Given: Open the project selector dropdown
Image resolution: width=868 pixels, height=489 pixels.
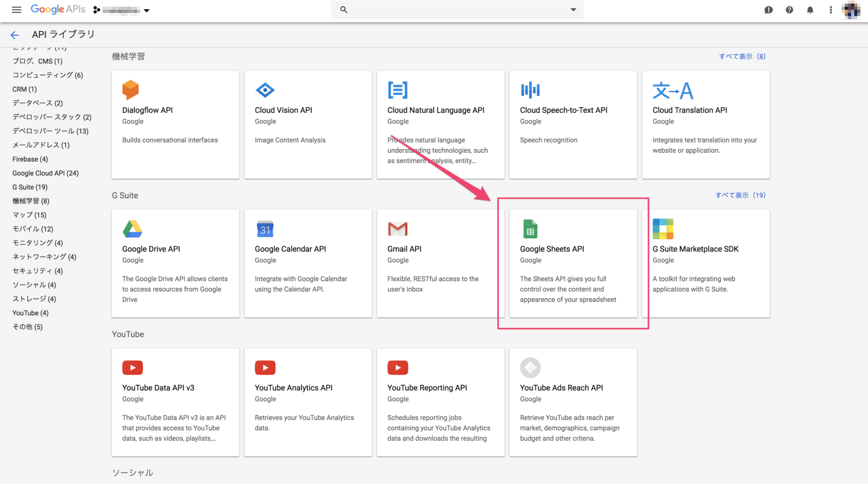Looking at the screenshot, I should click(x=121, y=10).
